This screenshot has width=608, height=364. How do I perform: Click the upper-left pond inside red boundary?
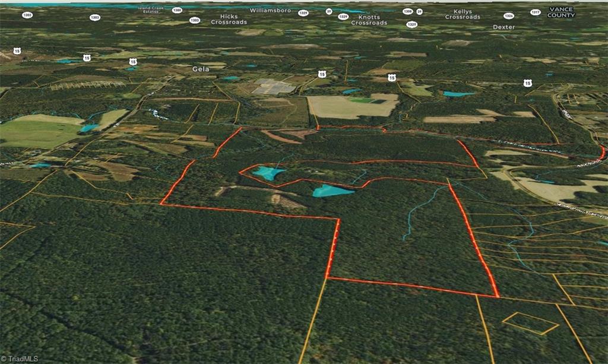pyautogui.click(x=268, y=173)
